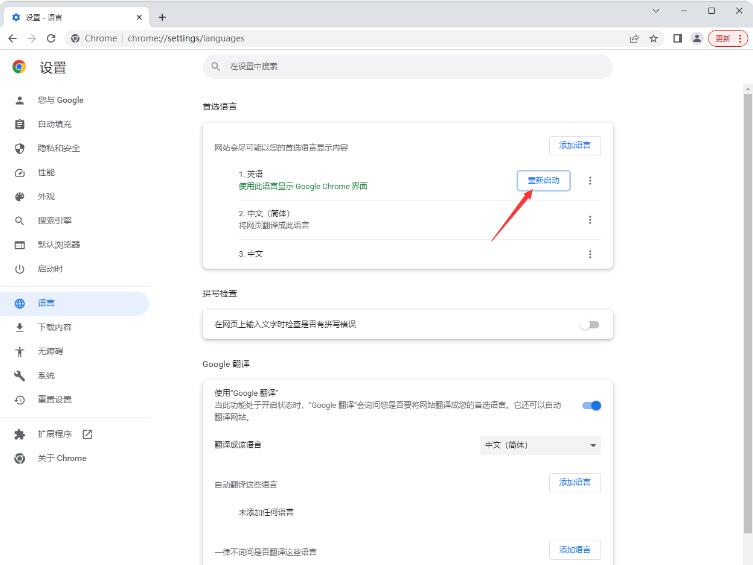Open a new tab with plus icon
Screen dimensions: 753x565
click(162, 17)
